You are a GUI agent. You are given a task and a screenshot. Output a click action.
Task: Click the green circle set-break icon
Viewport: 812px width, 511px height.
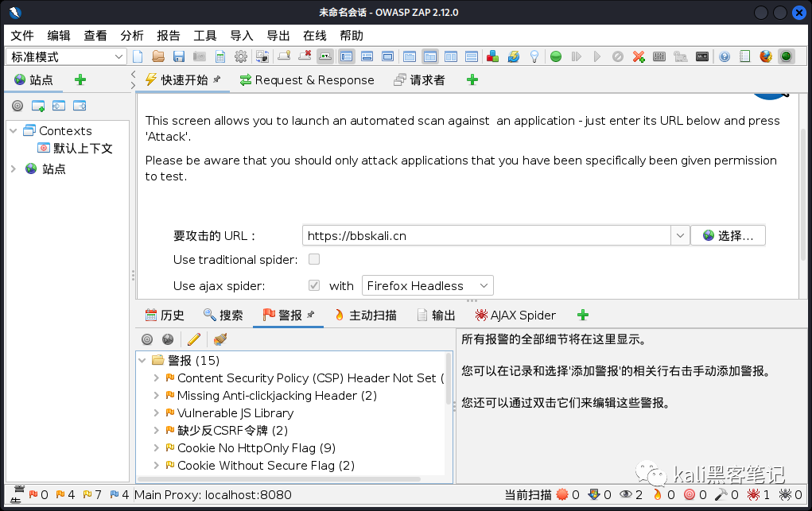click(x=556, y=56)
